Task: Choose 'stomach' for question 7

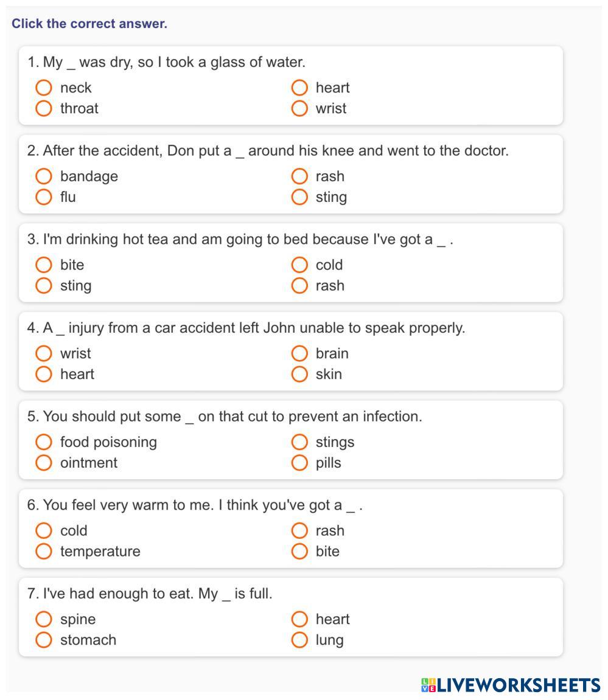Action: (44, 640)
